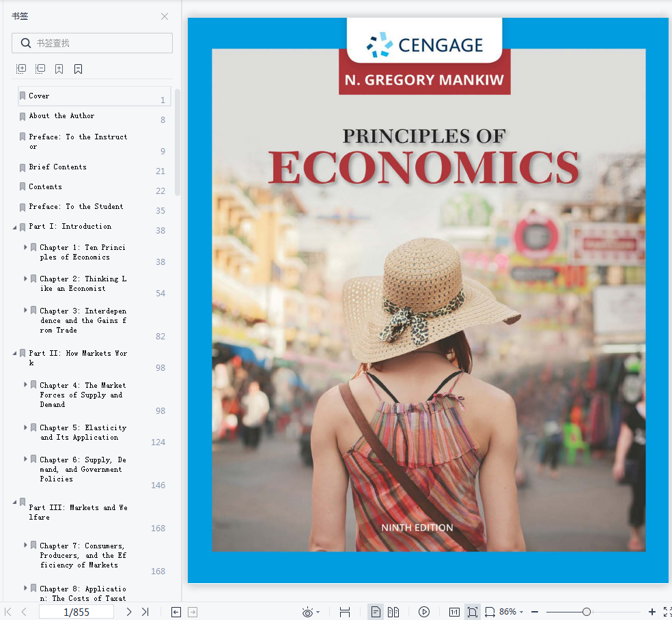Switch to single page view
The height and width of the screenshot is (620, 672).
click(376, 612)
